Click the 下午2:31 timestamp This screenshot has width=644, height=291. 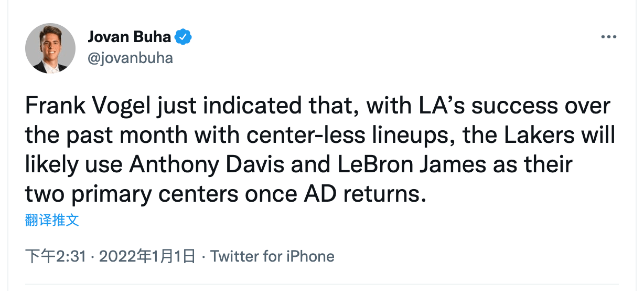tap(56, 256)
